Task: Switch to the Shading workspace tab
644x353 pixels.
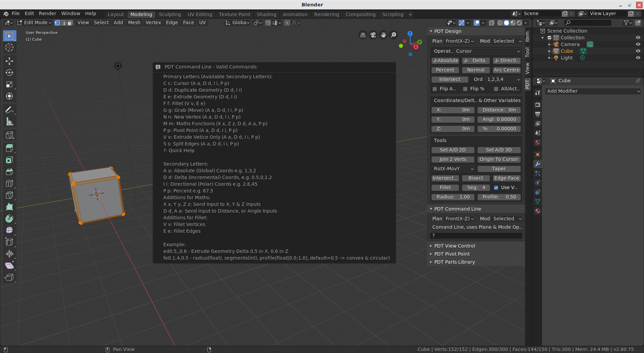Action: [266, 14]
